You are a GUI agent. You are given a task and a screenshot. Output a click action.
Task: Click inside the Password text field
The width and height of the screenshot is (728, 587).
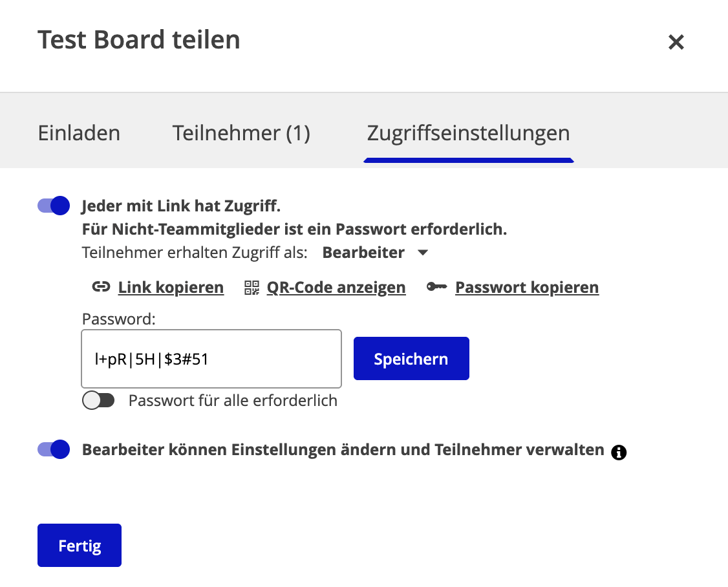[211, 358]
